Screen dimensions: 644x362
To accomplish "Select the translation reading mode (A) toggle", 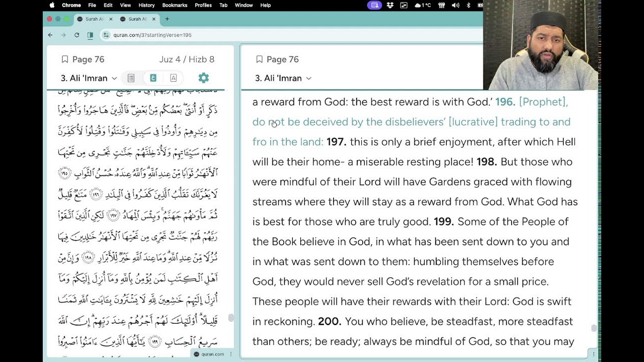I will 173,78.
